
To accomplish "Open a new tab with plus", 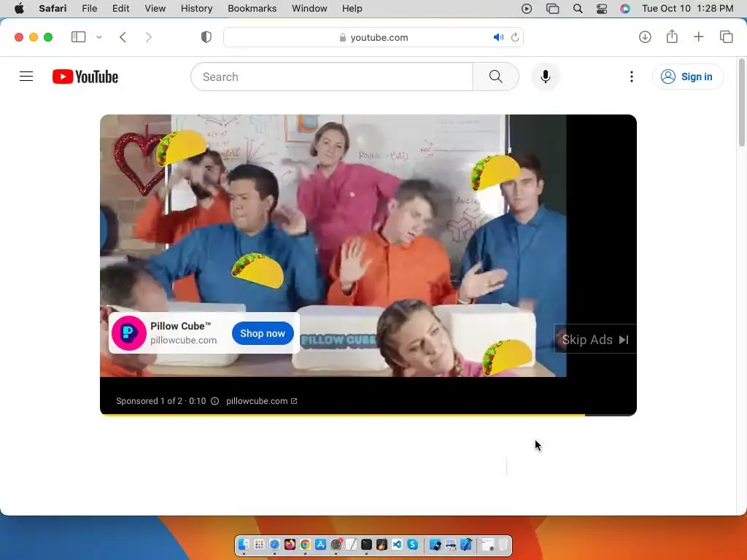I will click(698, 36).
